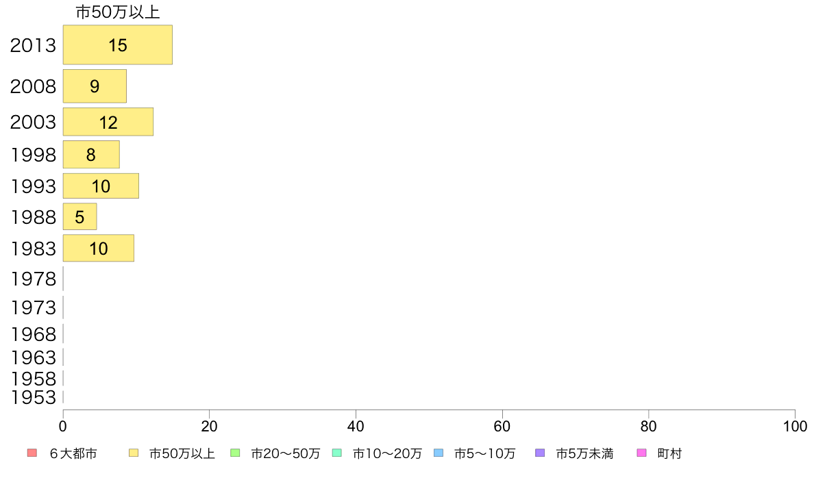Screen dimensions: 814x504
Task: Click the yellow 市50万以上 legend swatch
Action: (x=133, y=453)
